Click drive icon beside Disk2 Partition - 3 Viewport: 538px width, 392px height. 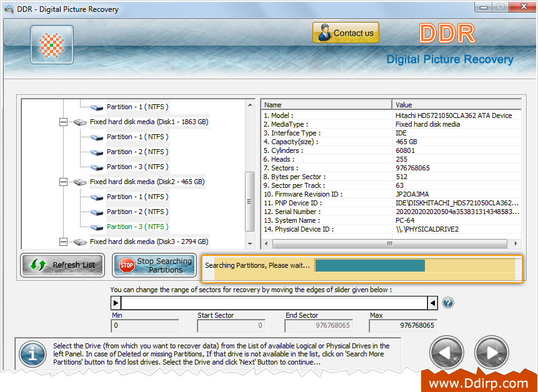(x=97, y=227)
